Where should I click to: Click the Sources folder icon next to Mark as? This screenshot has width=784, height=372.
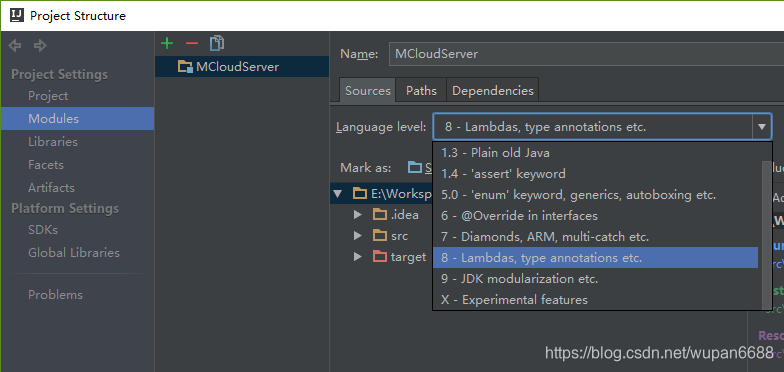(415, 167)
